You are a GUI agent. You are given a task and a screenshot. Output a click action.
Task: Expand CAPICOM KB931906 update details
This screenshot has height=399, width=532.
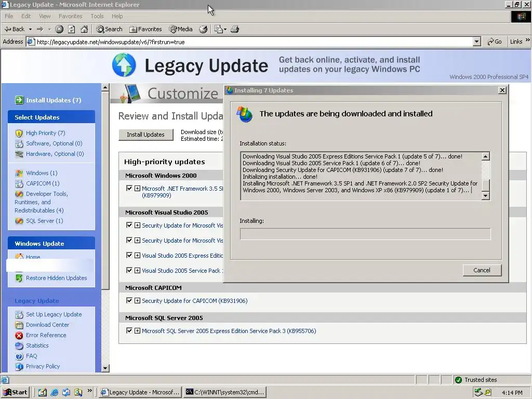tap(137, 301)
